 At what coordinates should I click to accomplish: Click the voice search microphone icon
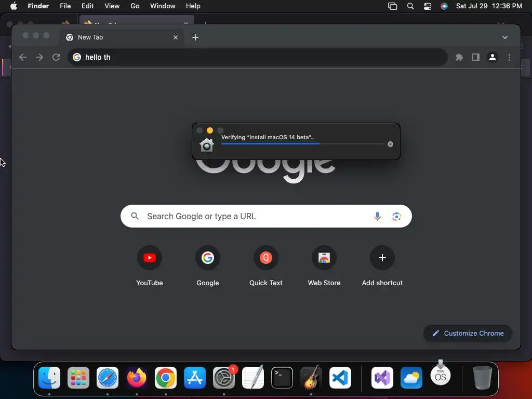click(377, 216)
